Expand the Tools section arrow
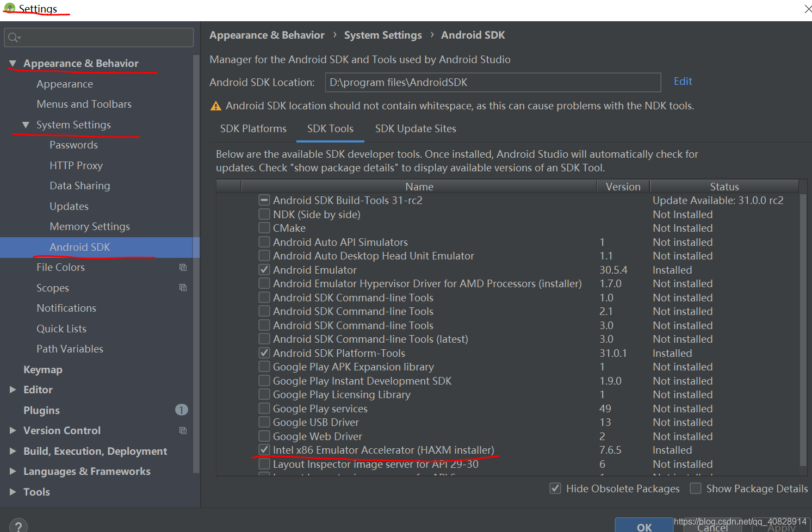The image size is (812, 532). point(13,492)
